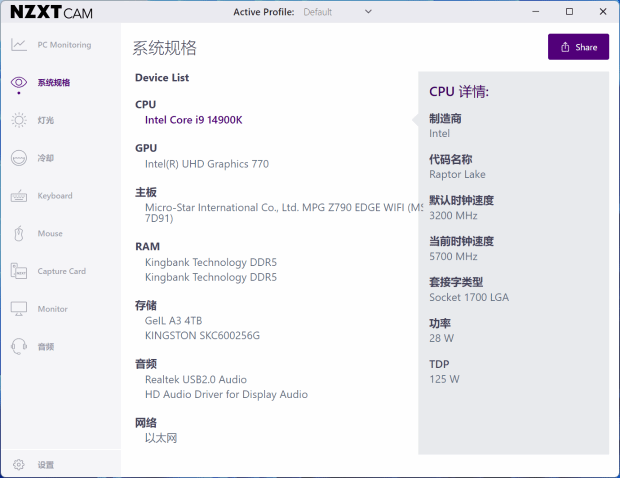The image size is (620, 478).
Task: Open the Active Profile Default dropdown
Action: [x=337, y=12]
